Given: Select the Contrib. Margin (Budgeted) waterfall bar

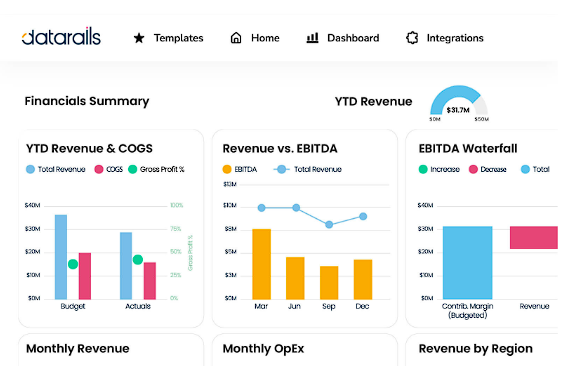Looking at the screenshot, I should point(467,263).
